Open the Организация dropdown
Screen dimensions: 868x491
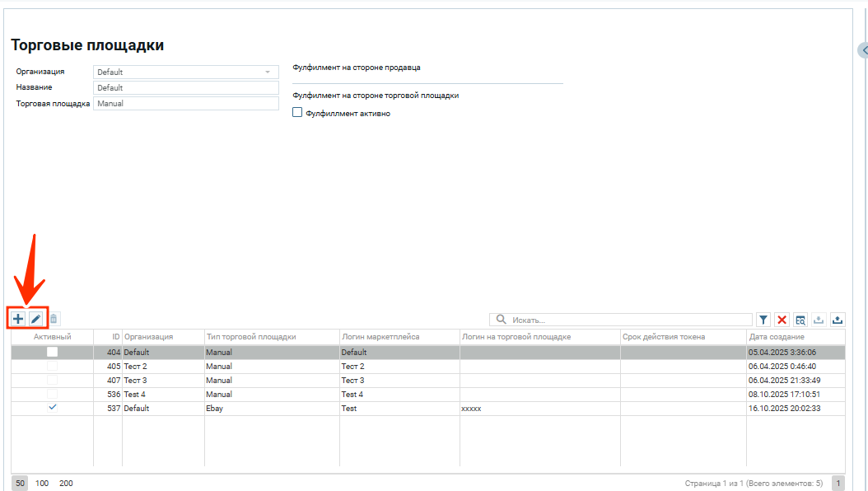[x=186, y=72]
